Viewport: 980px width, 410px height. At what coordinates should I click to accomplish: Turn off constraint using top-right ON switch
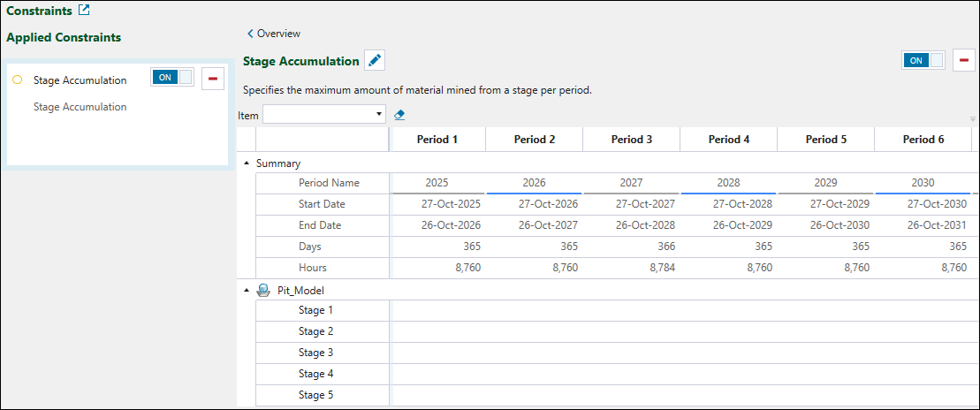point(923,60)
